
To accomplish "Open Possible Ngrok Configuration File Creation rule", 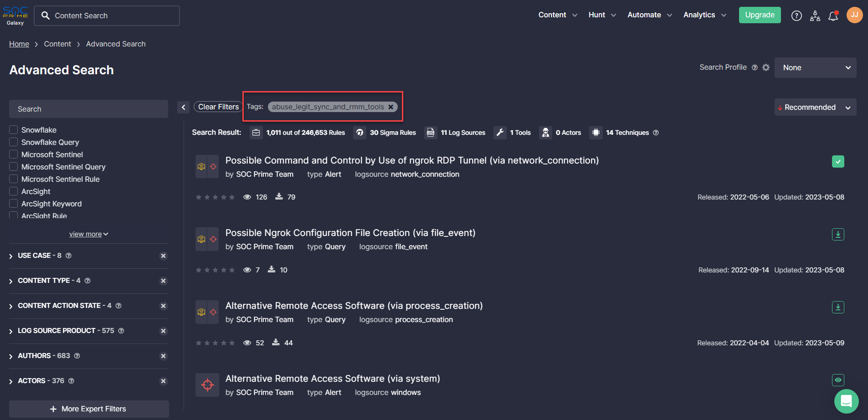I will (x=350, y=233).
